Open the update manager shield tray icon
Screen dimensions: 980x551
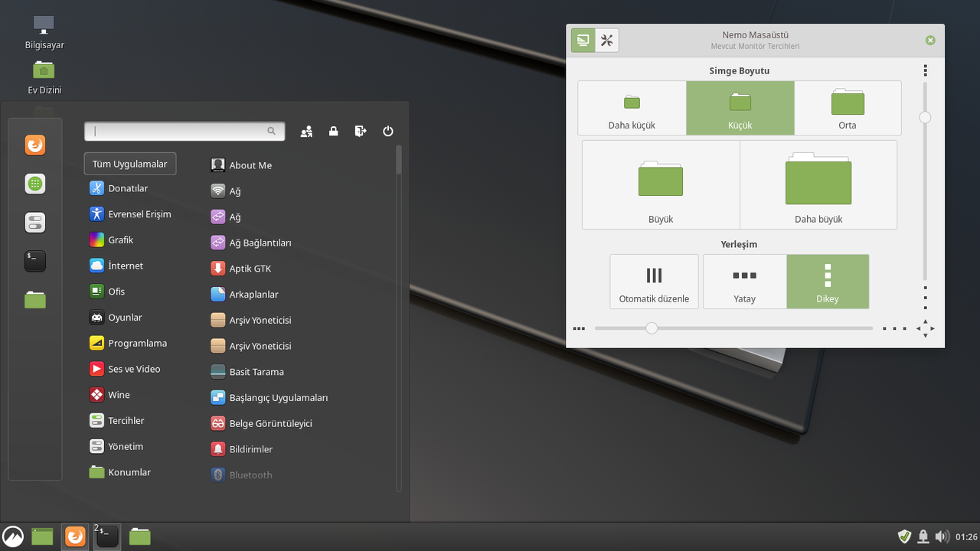tap(904, 536)
